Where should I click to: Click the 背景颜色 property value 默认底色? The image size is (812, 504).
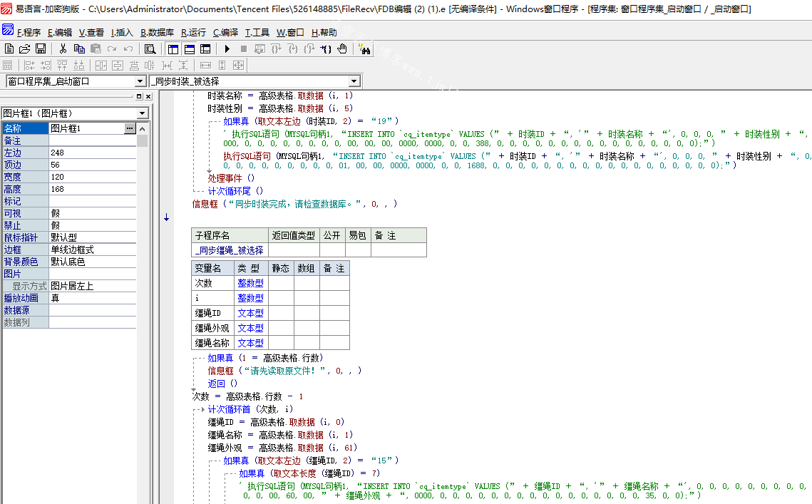(x=93, y=262)
